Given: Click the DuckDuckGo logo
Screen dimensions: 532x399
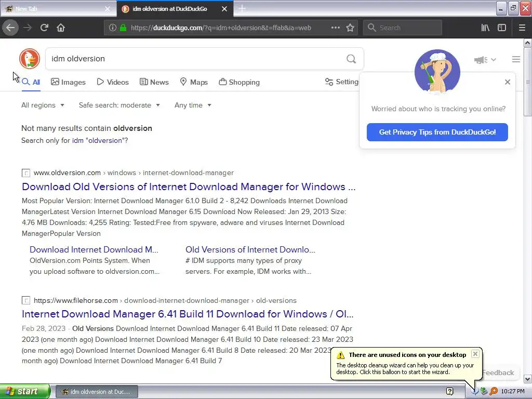Looking at the screenshot, I should pos(30,59).
